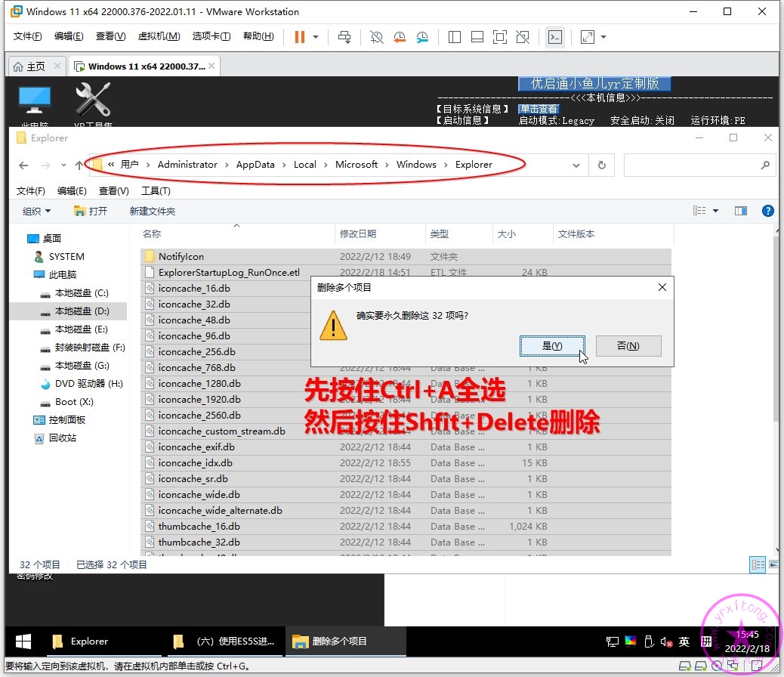Expand the address bar history dropdown

[x=576, y=165]
